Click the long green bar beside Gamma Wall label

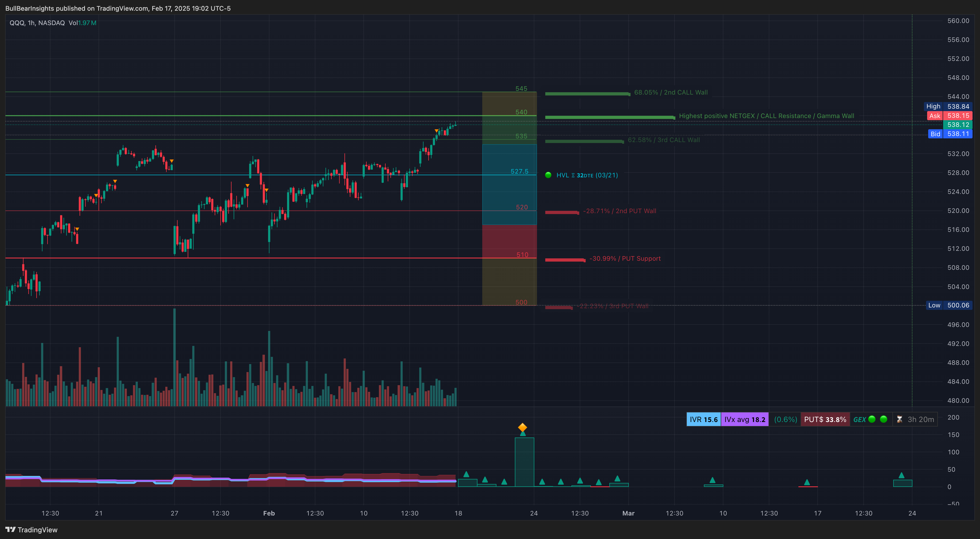(x=610, y=117)
